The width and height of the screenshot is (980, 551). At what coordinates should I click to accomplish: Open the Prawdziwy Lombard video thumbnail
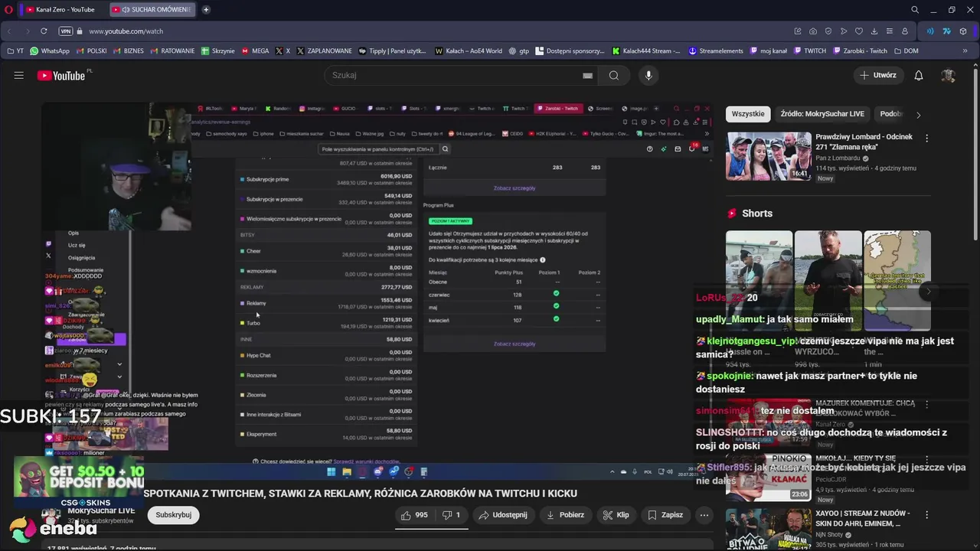(x=768, y=156)
